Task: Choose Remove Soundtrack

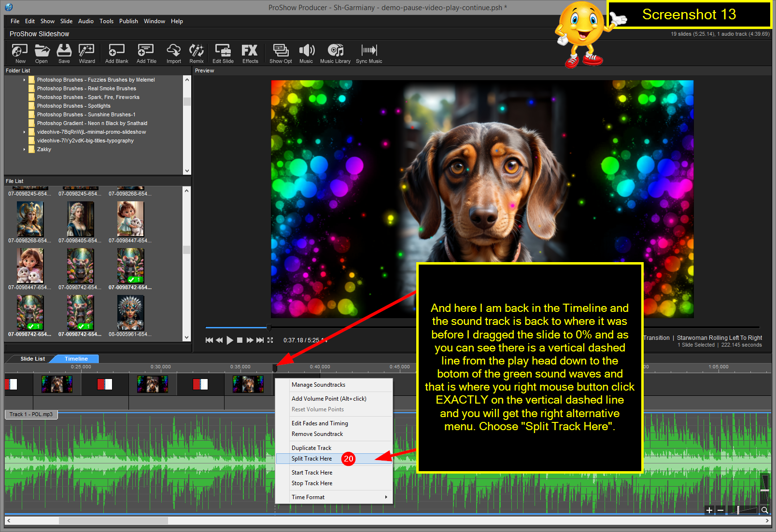Action: click(334, 434)
